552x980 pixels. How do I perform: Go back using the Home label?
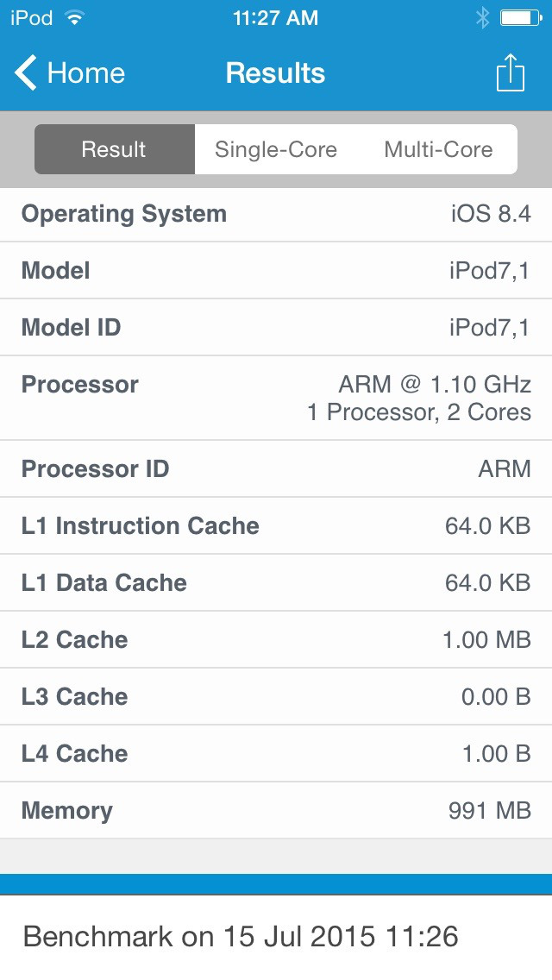pos(85,73)
